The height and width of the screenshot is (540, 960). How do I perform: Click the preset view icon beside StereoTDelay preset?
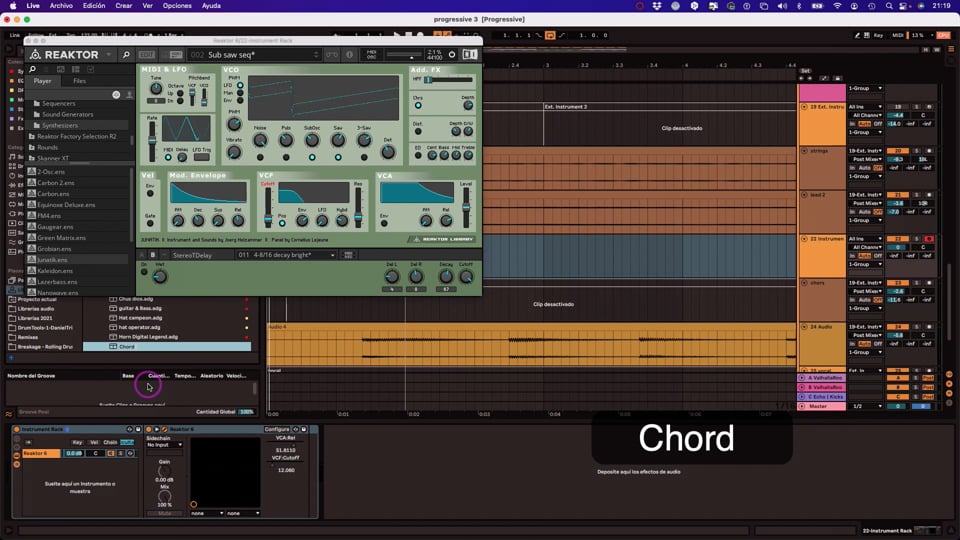(x=348, y=255)
